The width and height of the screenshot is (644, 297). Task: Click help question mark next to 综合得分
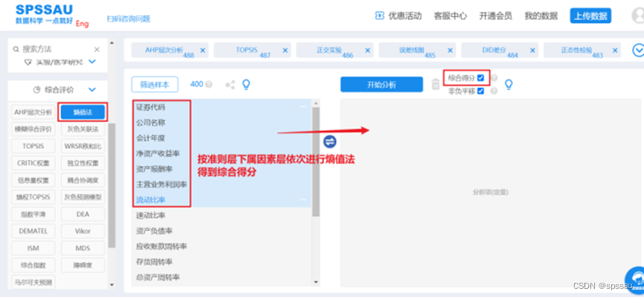494,77
